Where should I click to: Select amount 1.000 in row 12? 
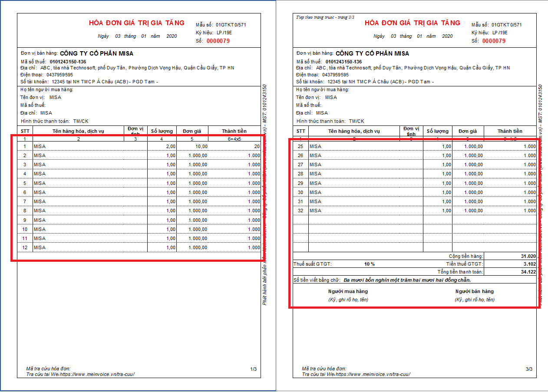tap(254, 247)
